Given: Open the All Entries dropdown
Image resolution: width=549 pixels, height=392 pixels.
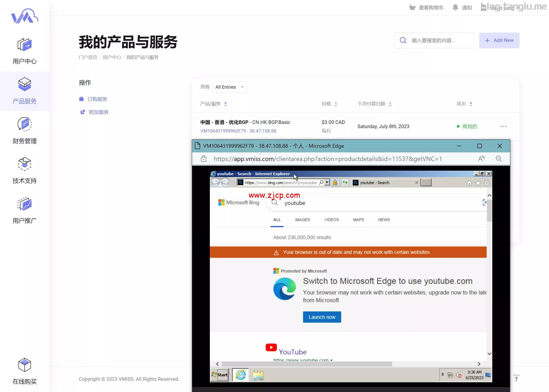Looking at the screenshot, I should tap(229, 87).
